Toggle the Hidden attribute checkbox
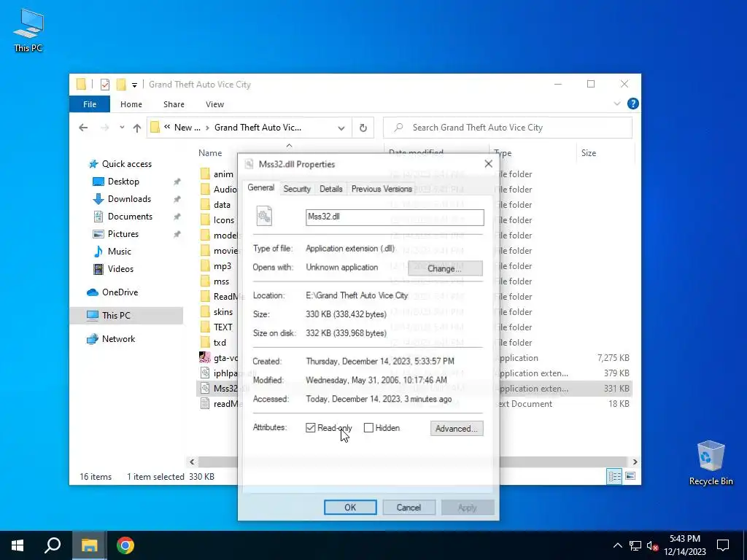The height and width of the screenshot is (560, 747). 368,427
